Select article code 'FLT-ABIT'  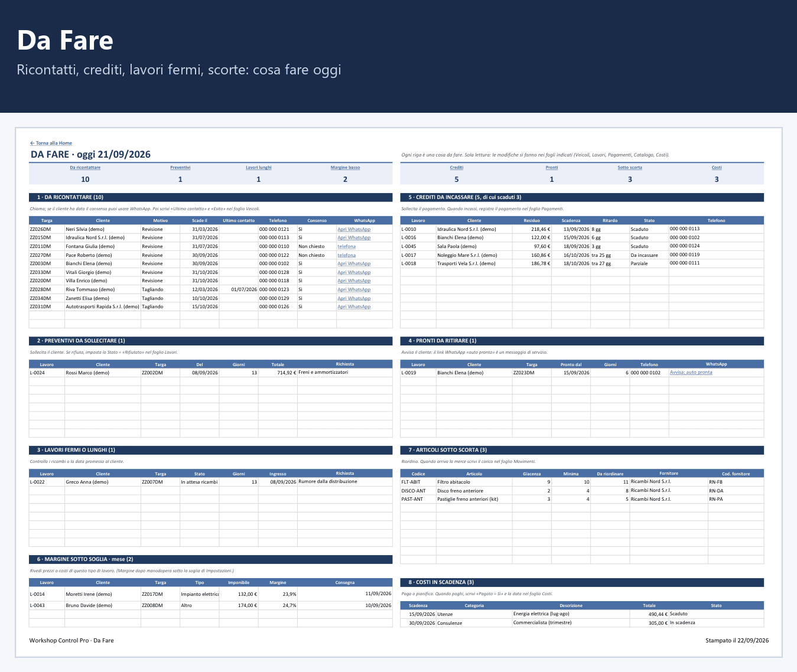click(x=418, y=482)
